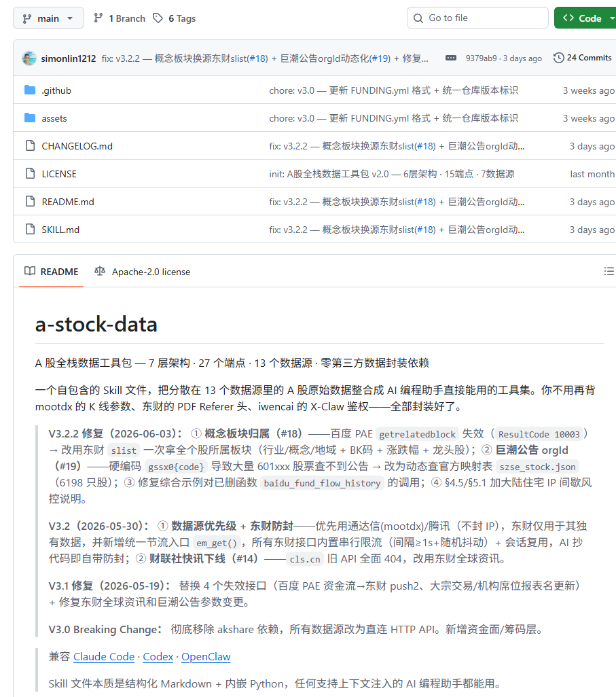Viewport: 616px width, 697px height.
Task: Click the search magnifier icon in Go to file
Action: (418, 18)
